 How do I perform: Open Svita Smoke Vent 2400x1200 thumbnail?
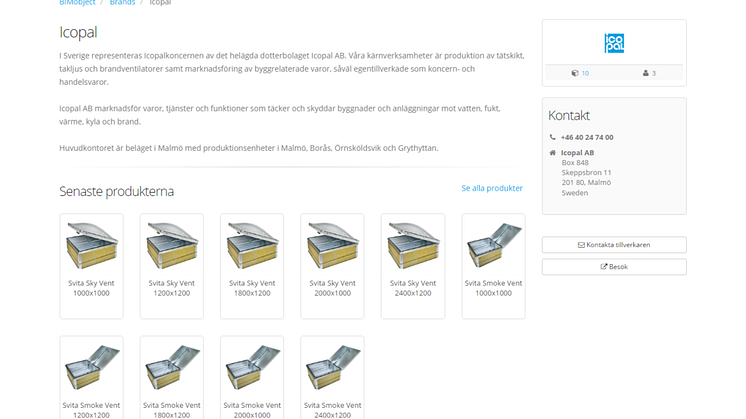tap(333, 368)
